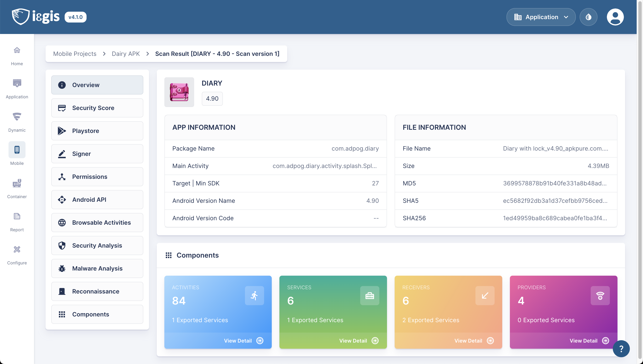This screenshot has height=364, width=643.
Task: Click the Dynamic scan sidebar icon
Action: 17,117
